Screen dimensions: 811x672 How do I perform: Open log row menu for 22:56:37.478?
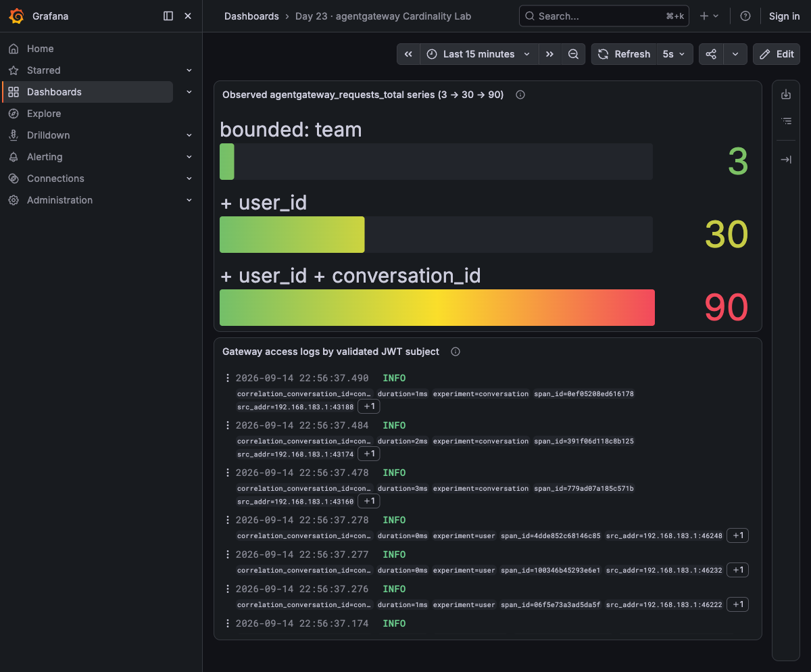tap(228, 473)
